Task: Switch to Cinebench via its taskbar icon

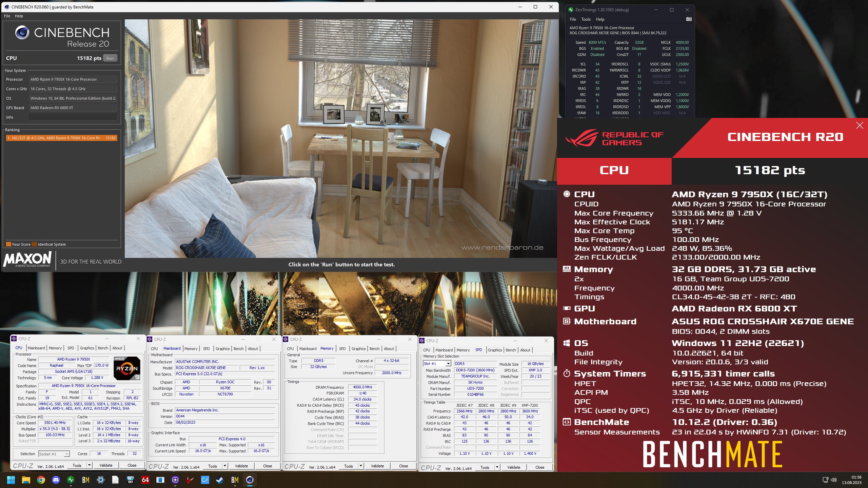Action: 250,480
